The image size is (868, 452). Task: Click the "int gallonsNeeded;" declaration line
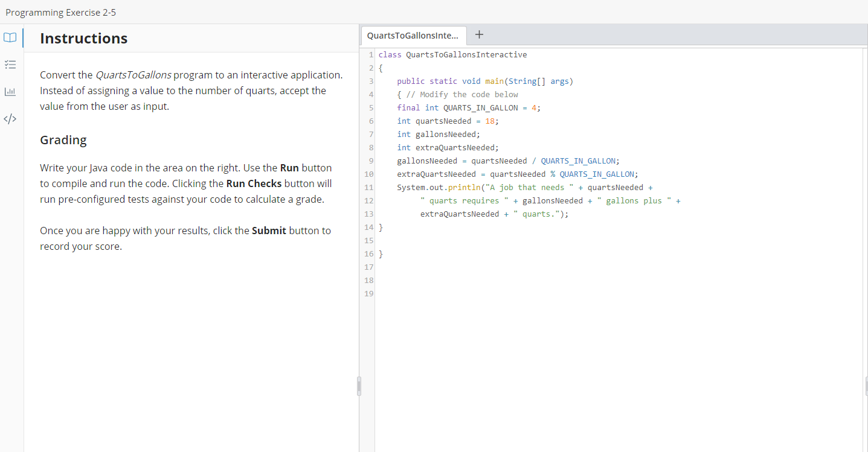[x=439, y=135]
